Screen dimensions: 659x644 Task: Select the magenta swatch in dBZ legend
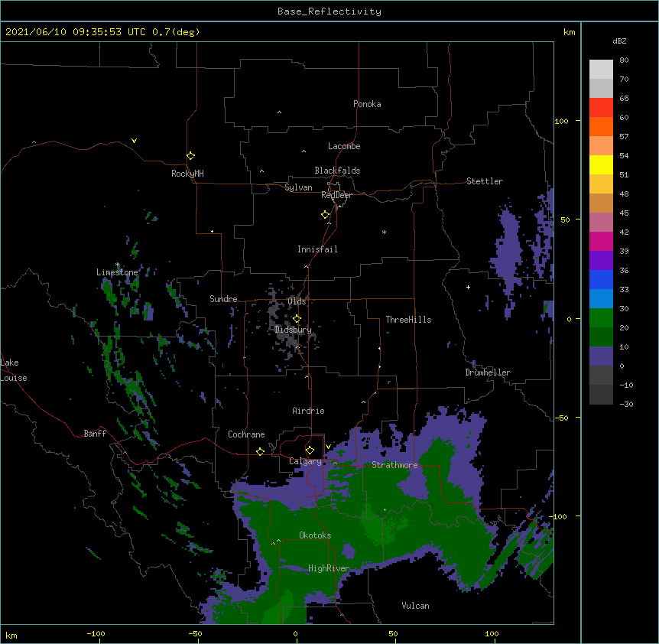point(601,241)
